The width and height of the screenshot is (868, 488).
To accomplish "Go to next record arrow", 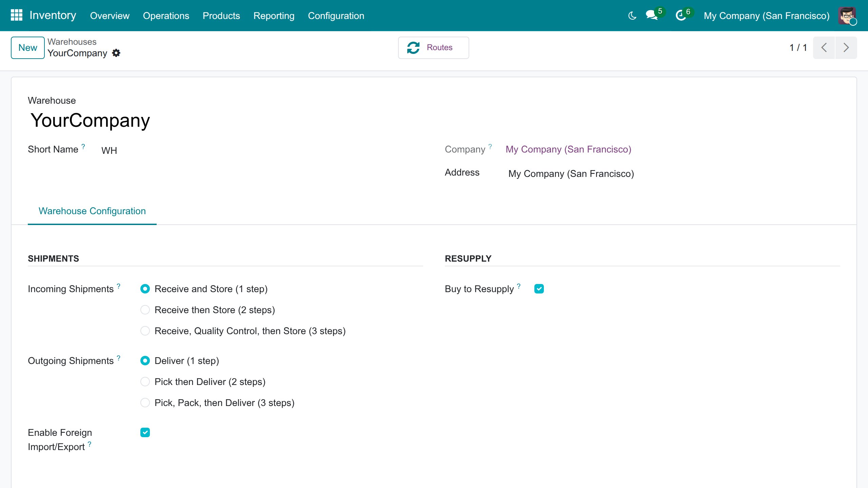I will (846, 47).
